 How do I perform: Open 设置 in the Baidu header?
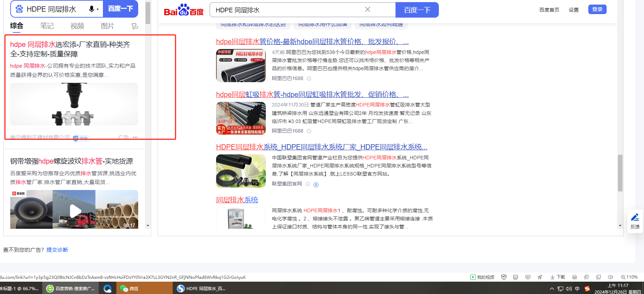[574, 10]
